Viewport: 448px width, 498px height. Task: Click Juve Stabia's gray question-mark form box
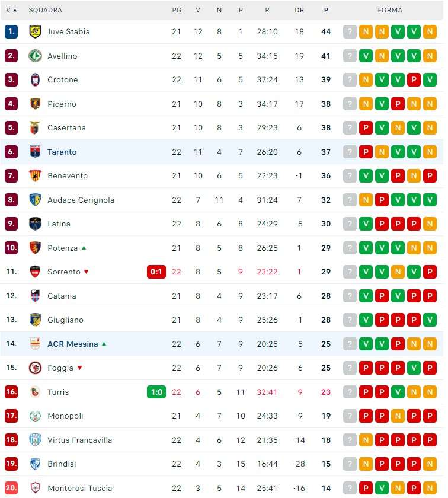[350, 32]
